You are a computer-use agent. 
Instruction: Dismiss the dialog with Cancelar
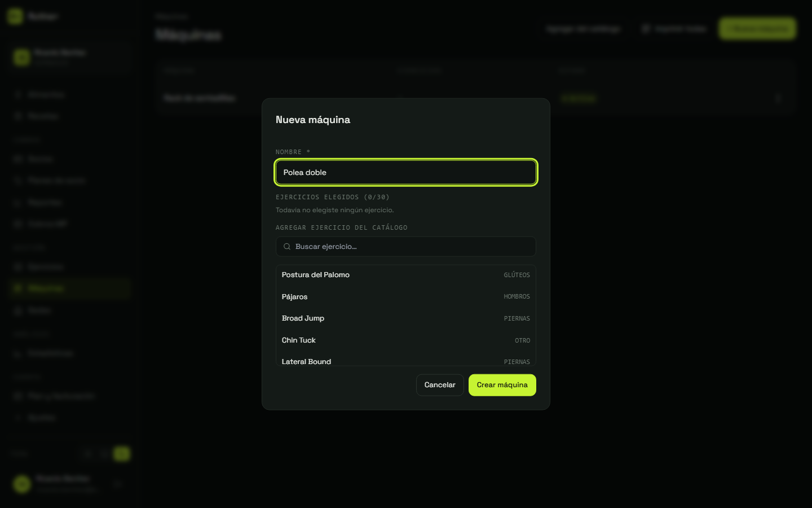pyautogui.click(x=440, y=385)
